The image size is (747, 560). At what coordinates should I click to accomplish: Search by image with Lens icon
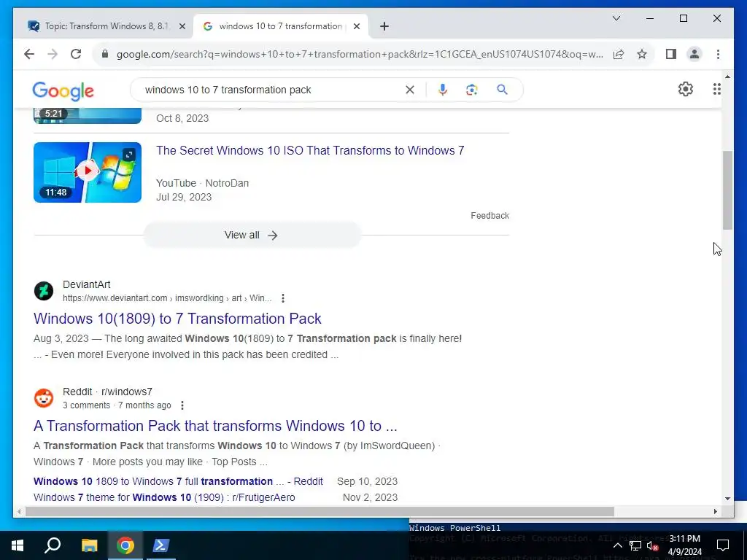click(x=472, y=90)
